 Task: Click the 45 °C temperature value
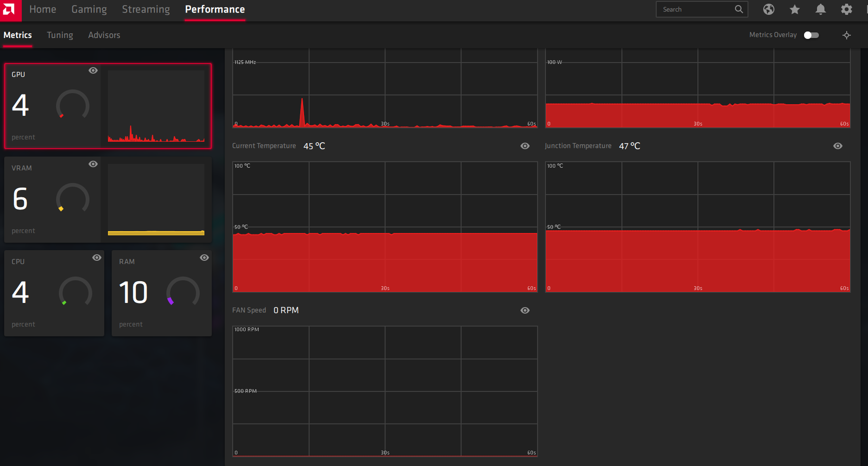pos(314,146)
